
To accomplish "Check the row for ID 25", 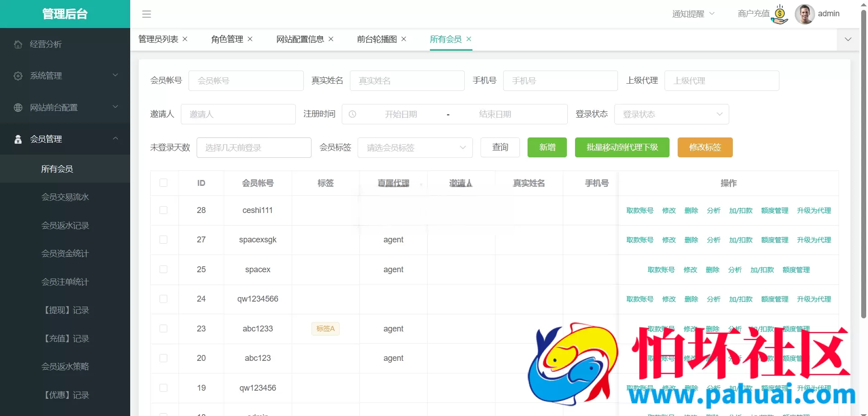I will click(x=164, y=269).
